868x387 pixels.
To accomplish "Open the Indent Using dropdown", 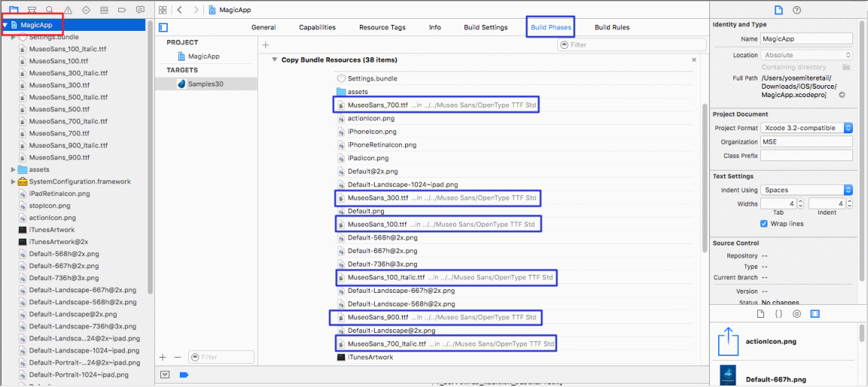I will [806, 190].
